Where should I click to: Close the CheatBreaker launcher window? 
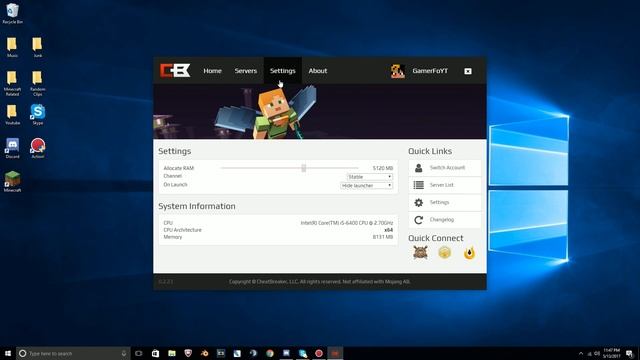(468, 71)
